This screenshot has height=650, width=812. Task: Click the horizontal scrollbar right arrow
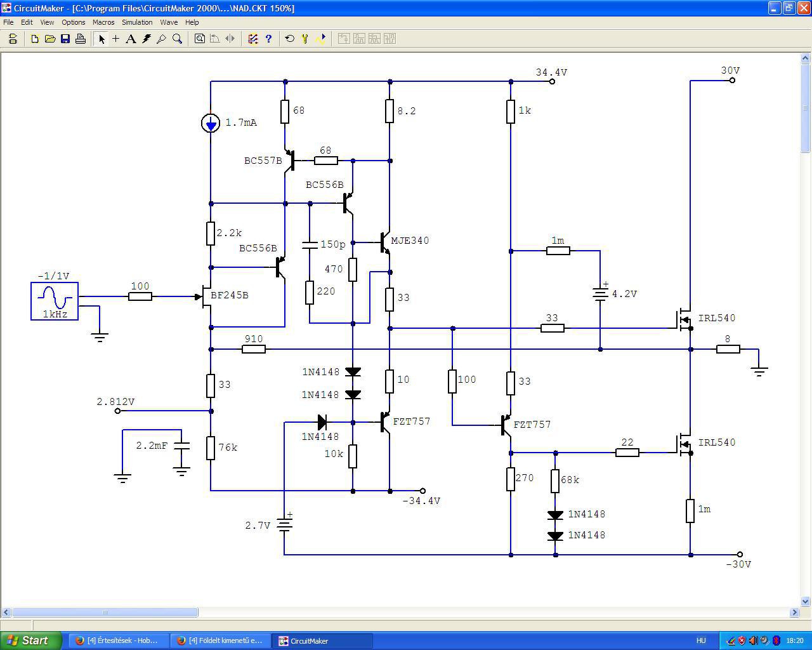[x=794, y=613]
